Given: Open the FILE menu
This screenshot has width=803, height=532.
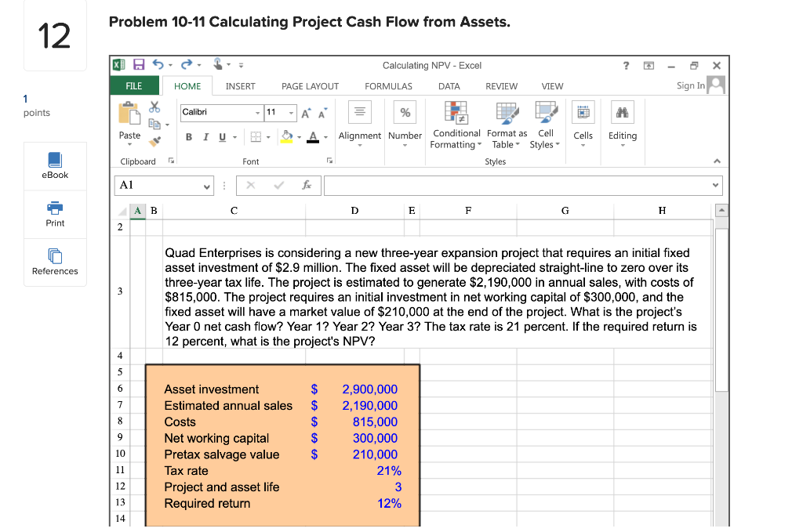Looking at the screenshot, I should pyautogui.click(x=133, y=85).
